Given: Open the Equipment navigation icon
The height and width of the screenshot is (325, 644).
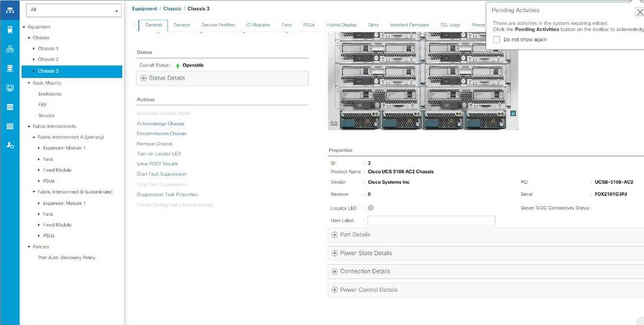Looking at the screenshot, I should pos(10,10).
